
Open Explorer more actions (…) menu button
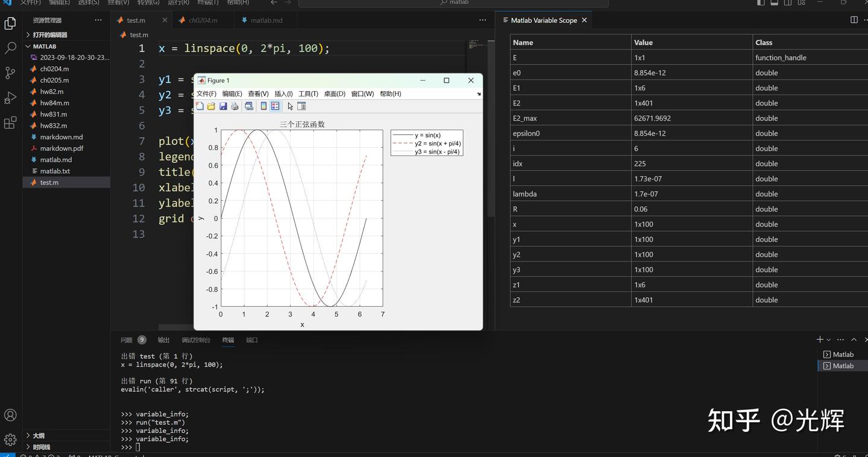[98, 20]
